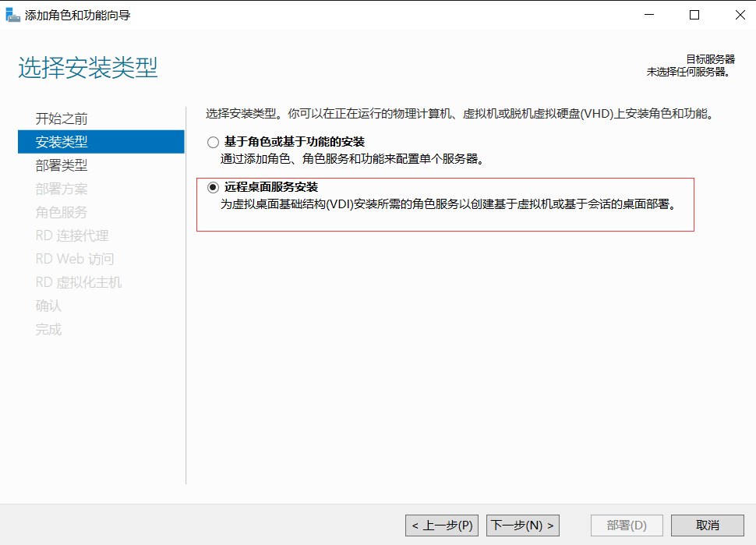Image resolution: width=756 pixels, height=545 pixels.
Task: Maximize the wizard window
Action: tap(694, 15)
